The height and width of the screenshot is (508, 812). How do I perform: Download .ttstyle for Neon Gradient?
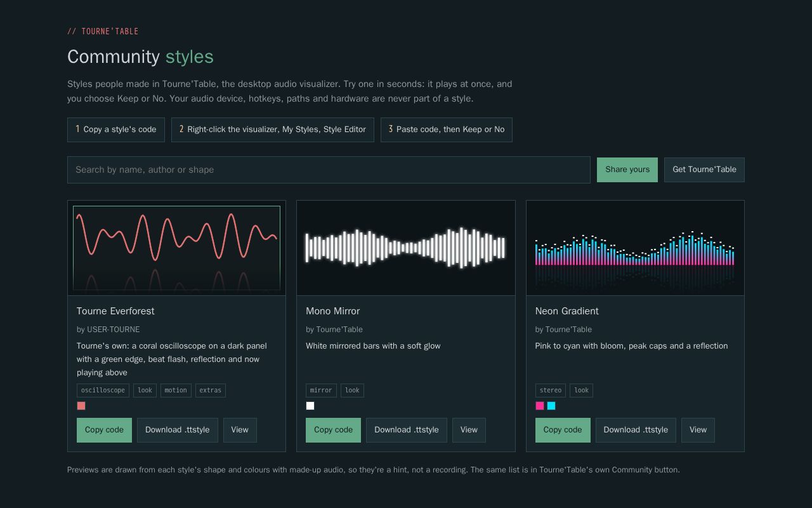[636, 430]
